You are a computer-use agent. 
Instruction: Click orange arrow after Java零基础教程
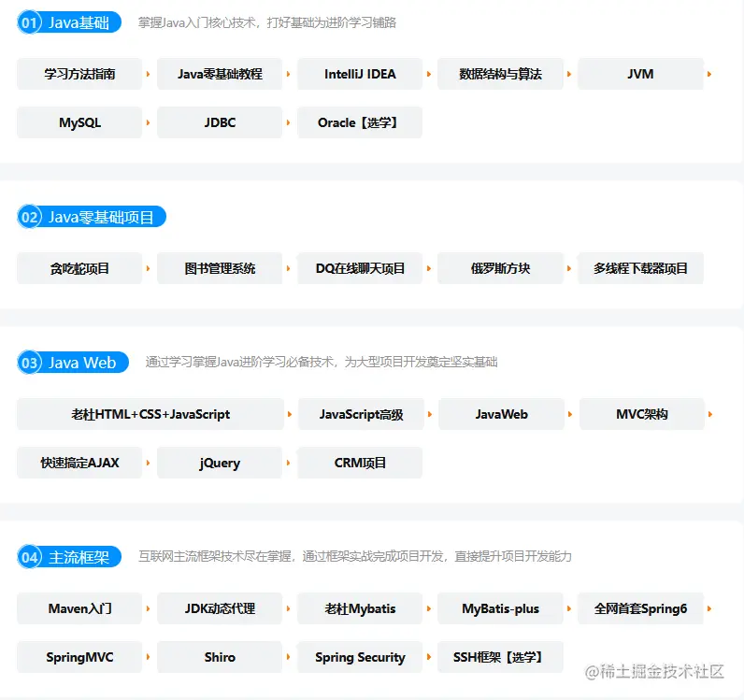(x=288, y=74)
